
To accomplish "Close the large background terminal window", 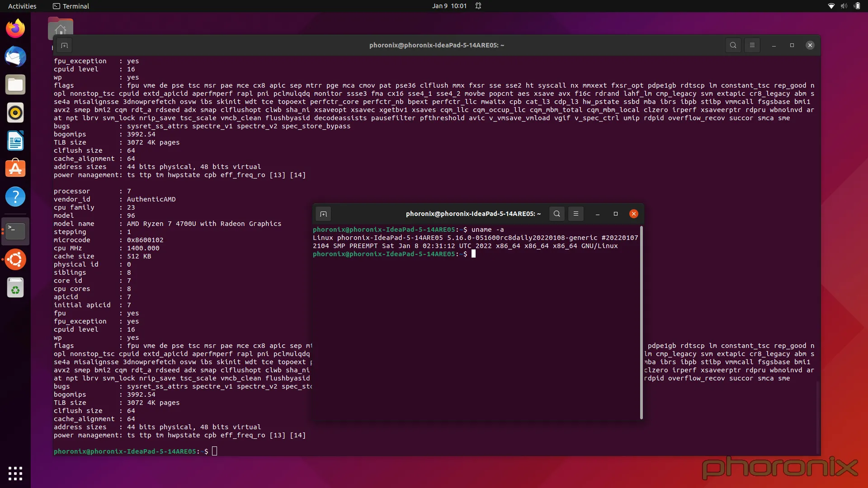I will [x=810, y=45].
